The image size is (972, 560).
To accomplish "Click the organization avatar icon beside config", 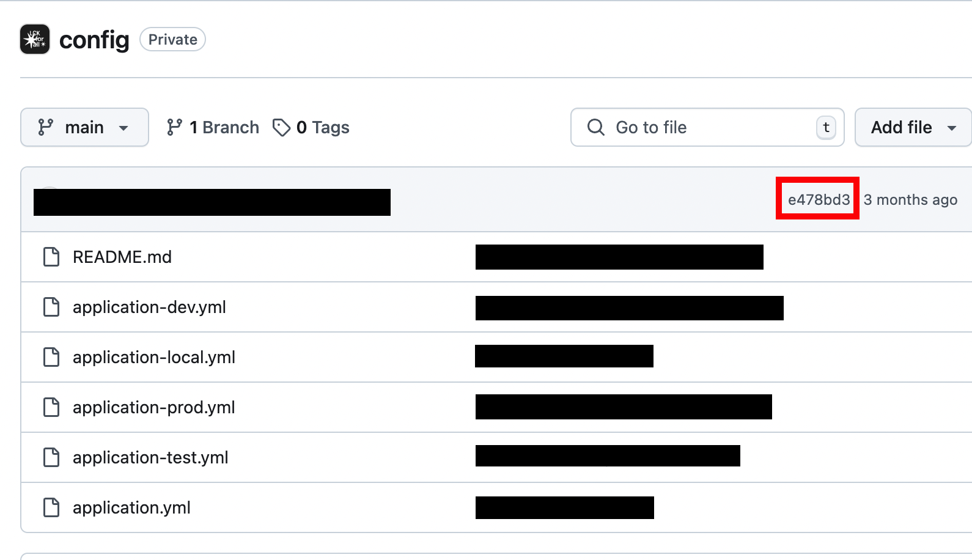I will [x=35, y=39].
